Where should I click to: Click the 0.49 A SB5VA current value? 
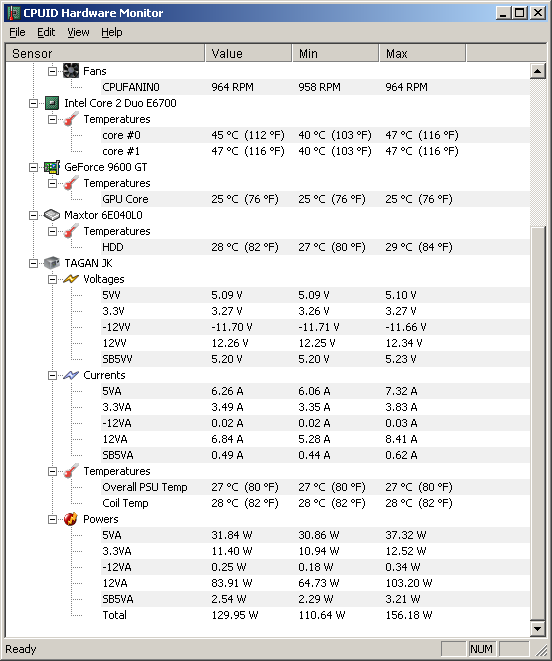coord(227,455)
